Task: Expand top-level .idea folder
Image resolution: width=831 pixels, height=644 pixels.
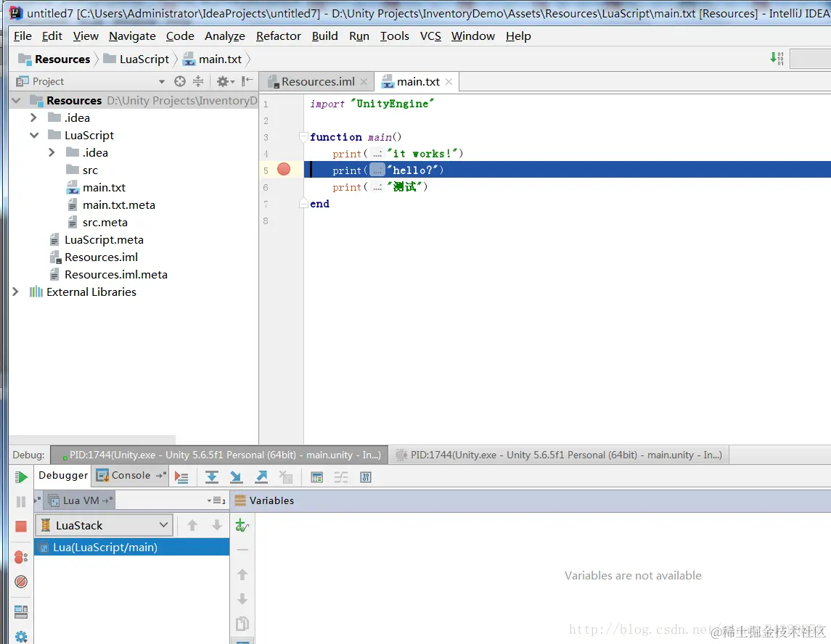Action: click(x=33, y=117)
